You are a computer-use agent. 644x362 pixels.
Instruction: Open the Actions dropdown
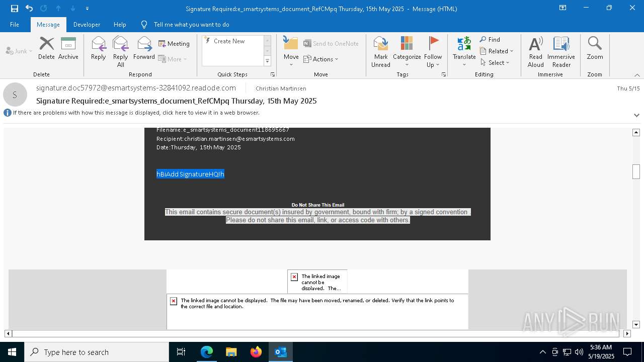coord(321,59)
